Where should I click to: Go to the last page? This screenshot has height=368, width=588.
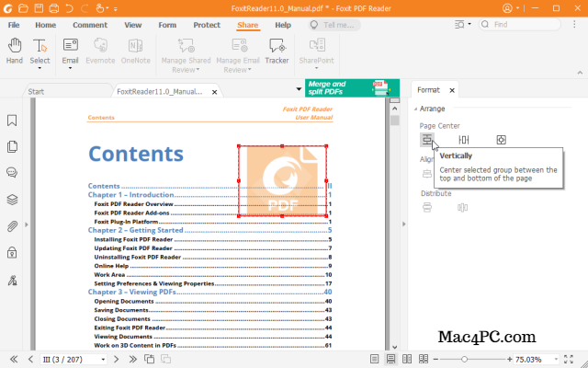click(132, 360)
